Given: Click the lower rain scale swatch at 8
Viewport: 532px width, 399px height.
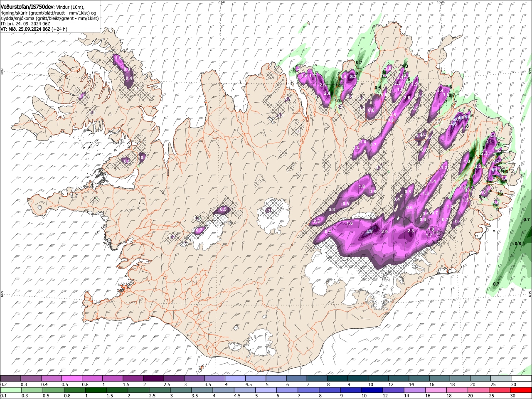Looking at the screenshot, I should tap(329, 390).
